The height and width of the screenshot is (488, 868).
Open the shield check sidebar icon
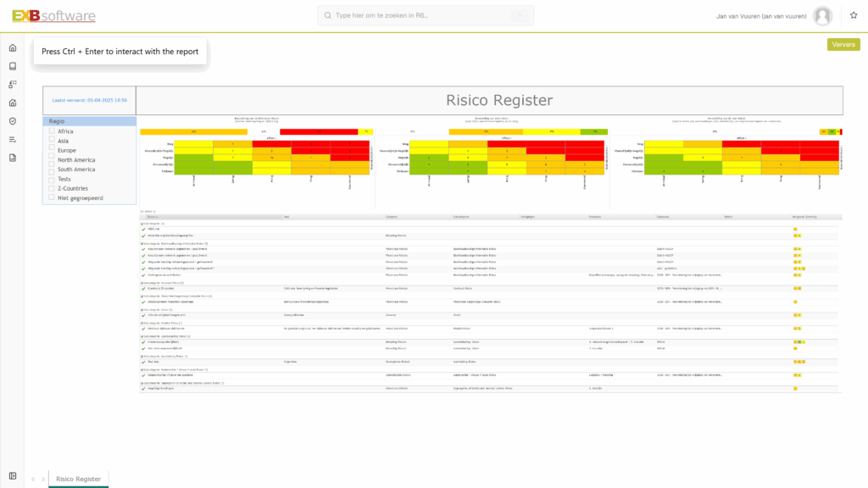[13, 121]
